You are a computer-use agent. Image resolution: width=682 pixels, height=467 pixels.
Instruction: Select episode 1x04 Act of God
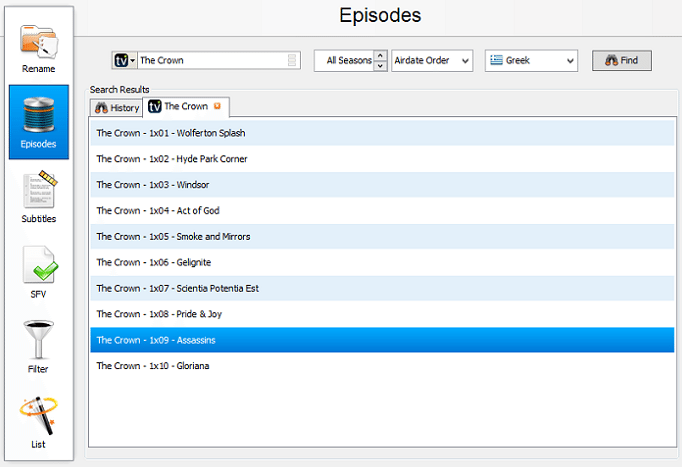382,210
